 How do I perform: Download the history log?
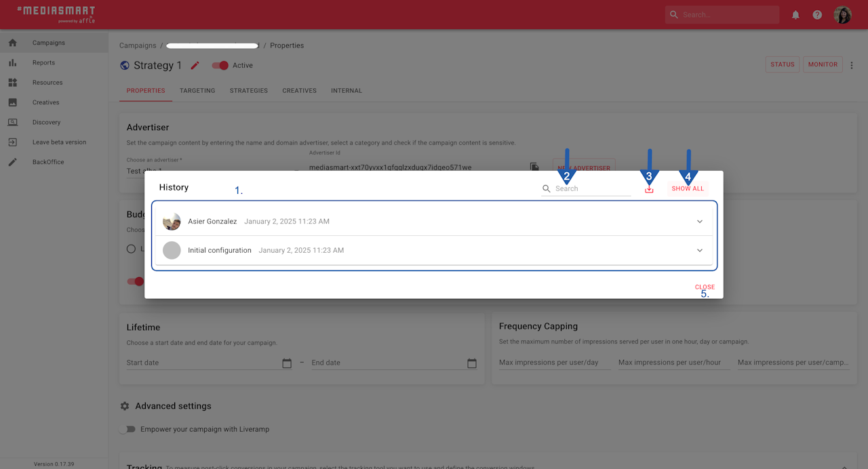coord(649,189)
